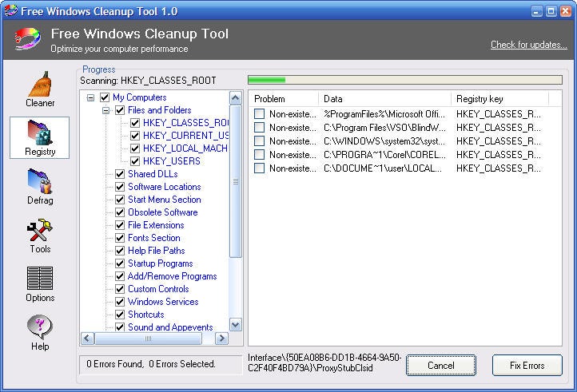Select the Windows Services tree item
577x392 pixels.
pyautogui.click(x=163, y=302)
